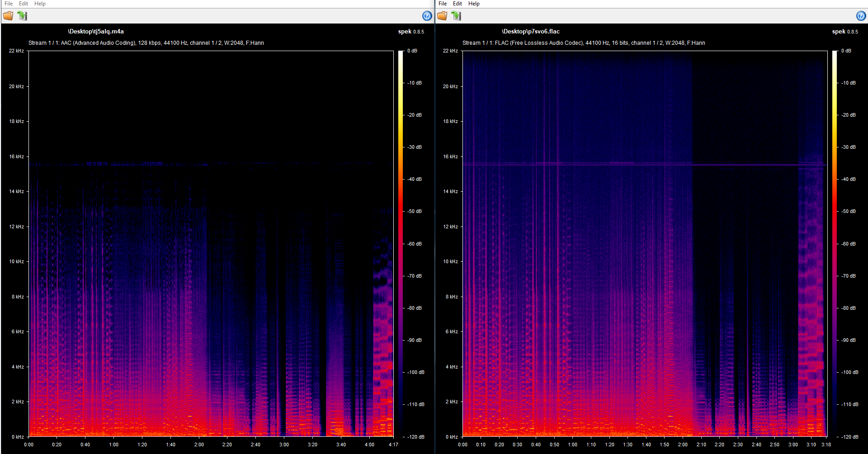Click the spek 0.8.5 label in the flac window
This screenshot has width=868, height=454.
tap(845, 32)
